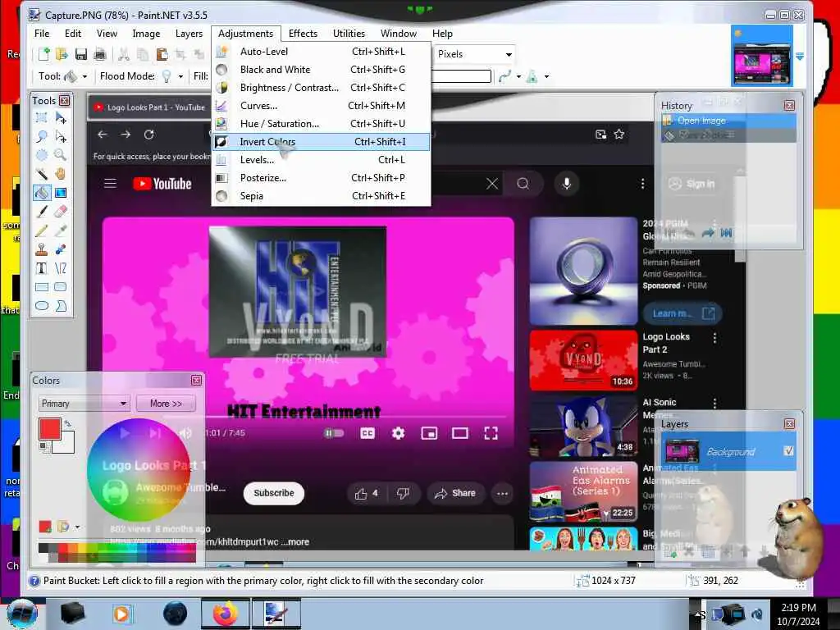Select the Paint Bucket tool in Tools

(x=41, y=192)
